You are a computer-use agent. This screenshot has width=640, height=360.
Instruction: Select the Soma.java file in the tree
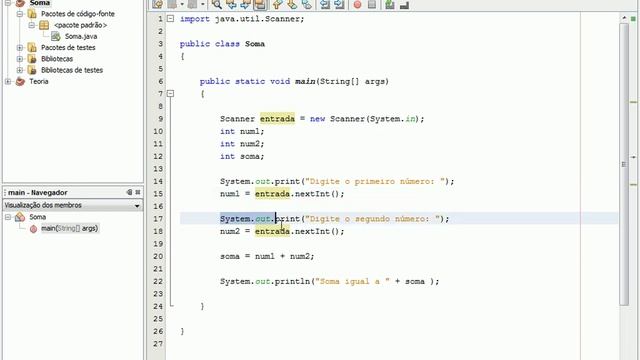[81, 36]
